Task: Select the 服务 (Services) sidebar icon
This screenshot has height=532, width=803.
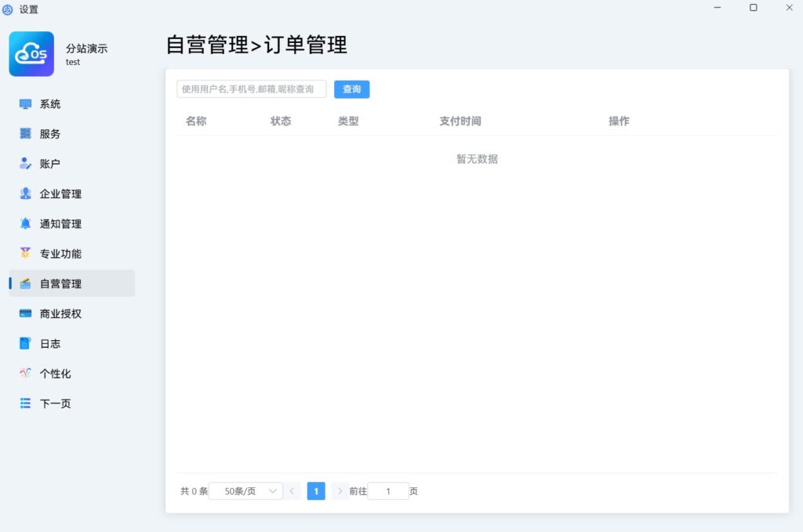Action: click(x=24, y=133)
